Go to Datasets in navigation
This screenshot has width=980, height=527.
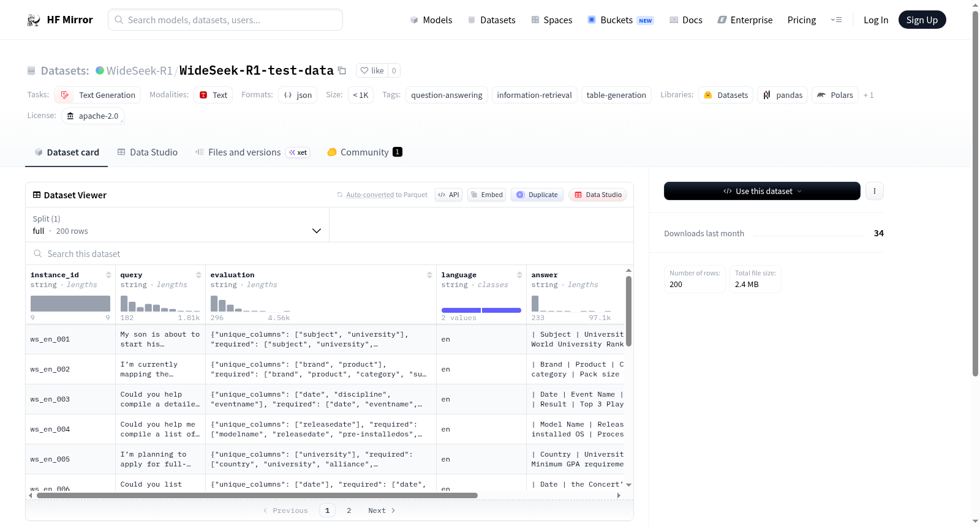(491, 20)
